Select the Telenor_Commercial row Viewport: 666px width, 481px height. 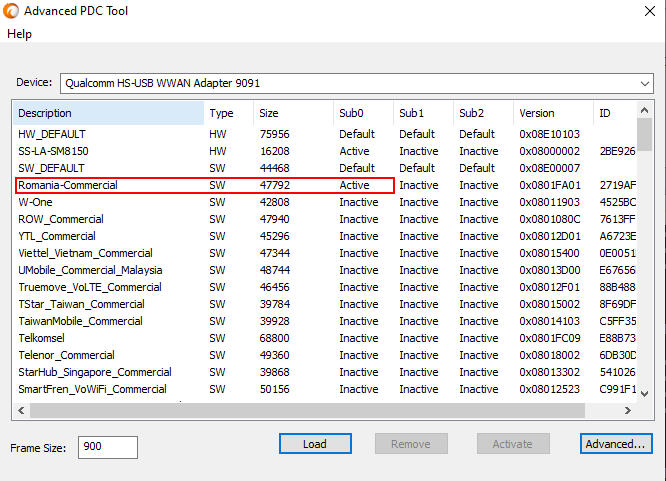point(325,355)
